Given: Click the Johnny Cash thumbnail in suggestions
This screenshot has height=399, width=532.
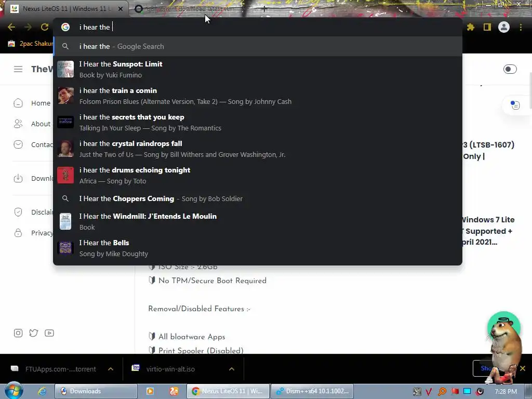Looking at the screenshot, I should click(x=65, y=96).
